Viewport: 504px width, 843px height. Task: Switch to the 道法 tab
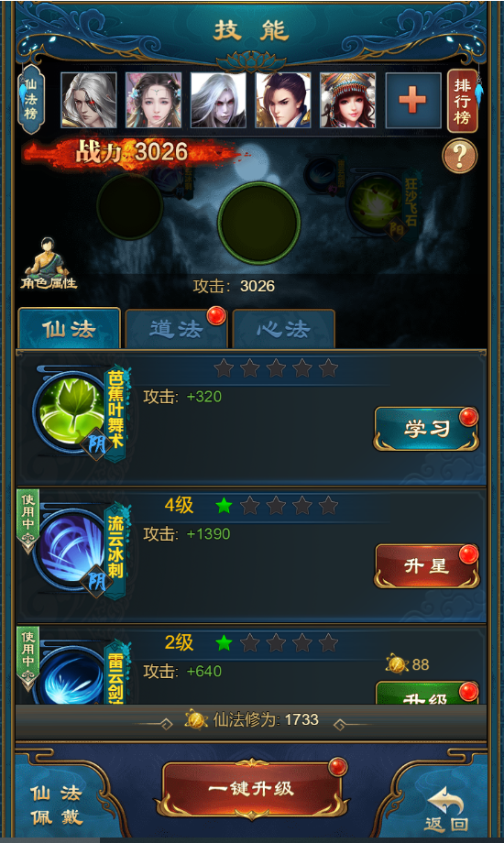[176, 328]
